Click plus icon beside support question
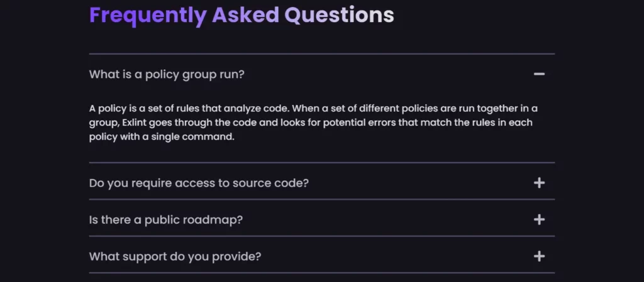The width and height of the screenshot is (644, 282). tap(539, 256)
